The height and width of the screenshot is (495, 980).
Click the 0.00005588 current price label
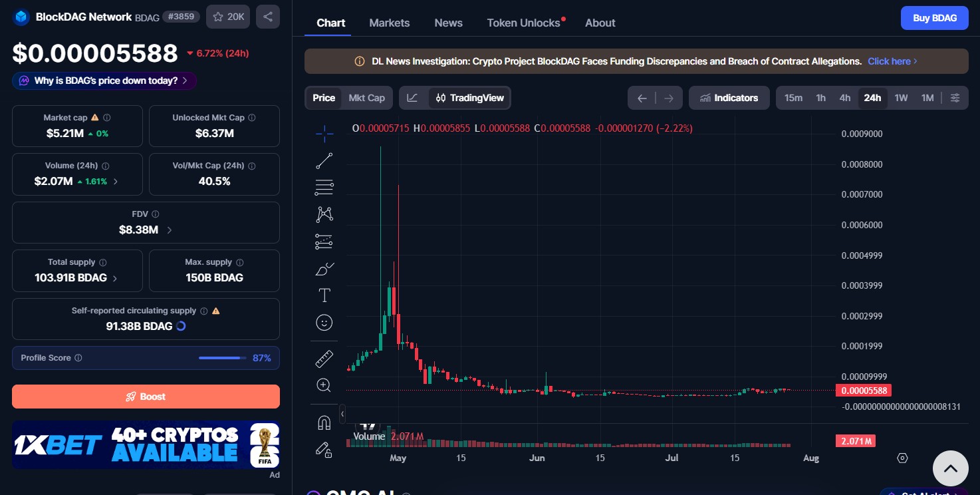[x=863, y=391]
